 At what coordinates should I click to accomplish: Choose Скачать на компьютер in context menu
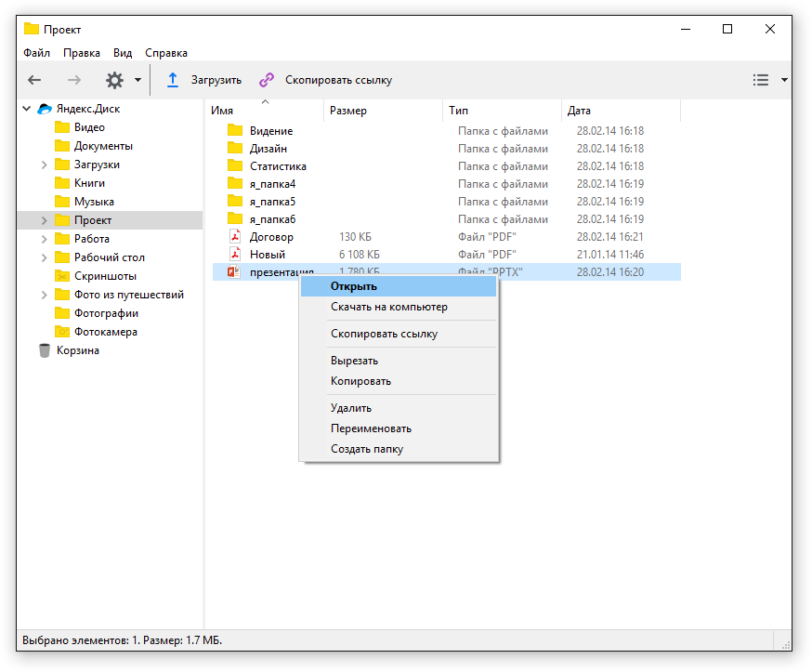coord(399,308)
